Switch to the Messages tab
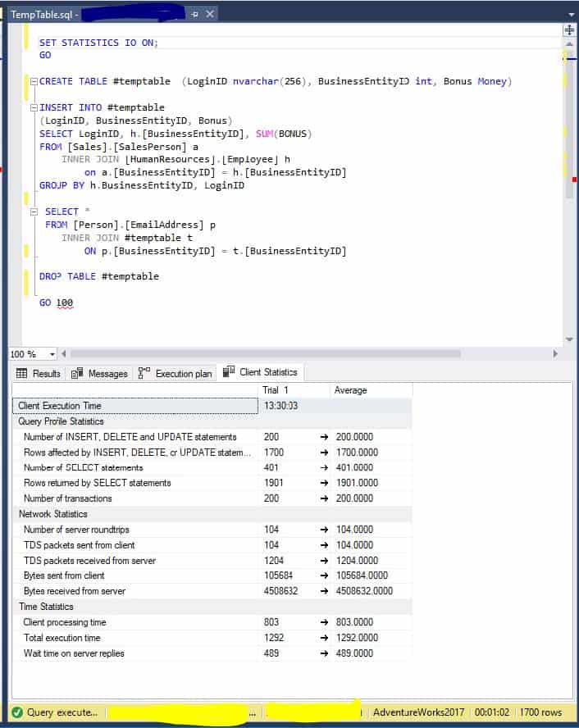579x728 pixels. (x=100, y=373)
